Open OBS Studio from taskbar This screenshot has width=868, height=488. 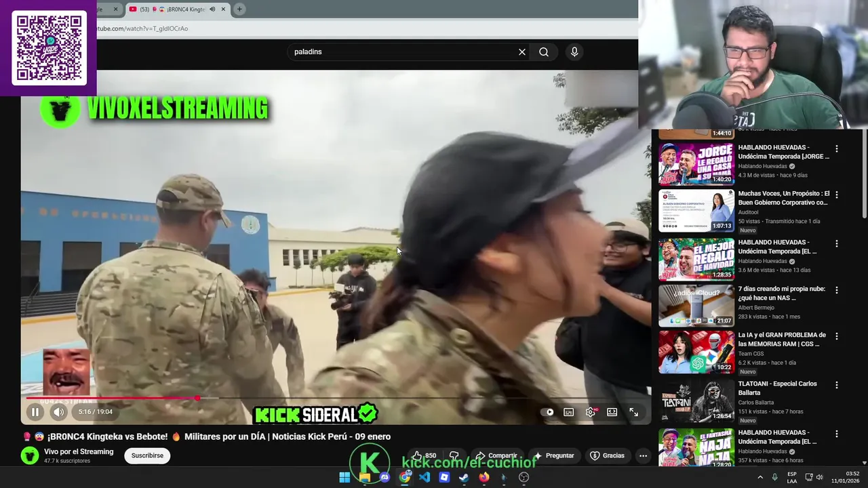[x=524, y=477]
